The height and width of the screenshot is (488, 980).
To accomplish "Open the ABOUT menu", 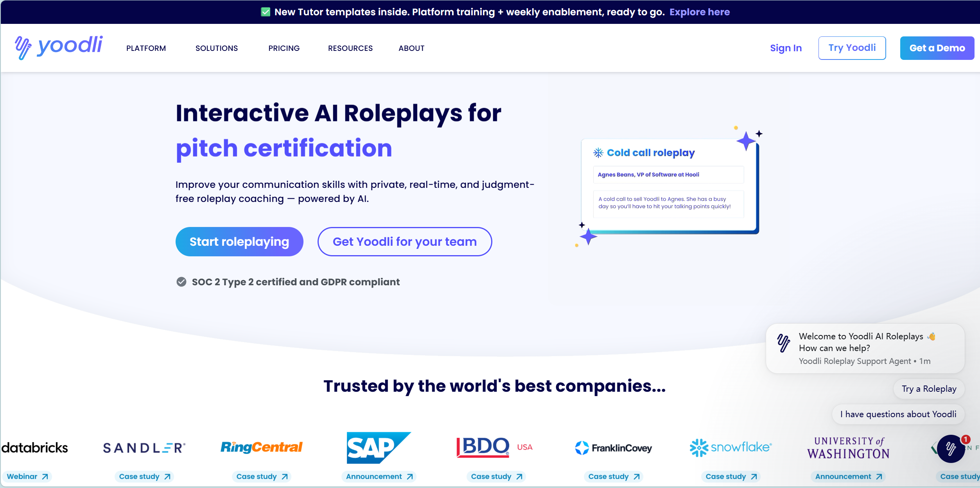I will pos(411,48).
